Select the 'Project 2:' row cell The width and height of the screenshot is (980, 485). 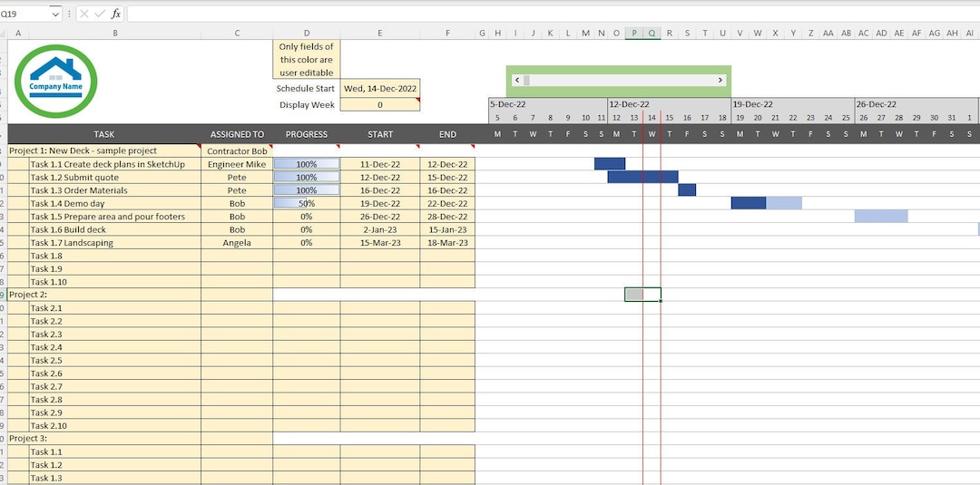click(x=104, y=295)
